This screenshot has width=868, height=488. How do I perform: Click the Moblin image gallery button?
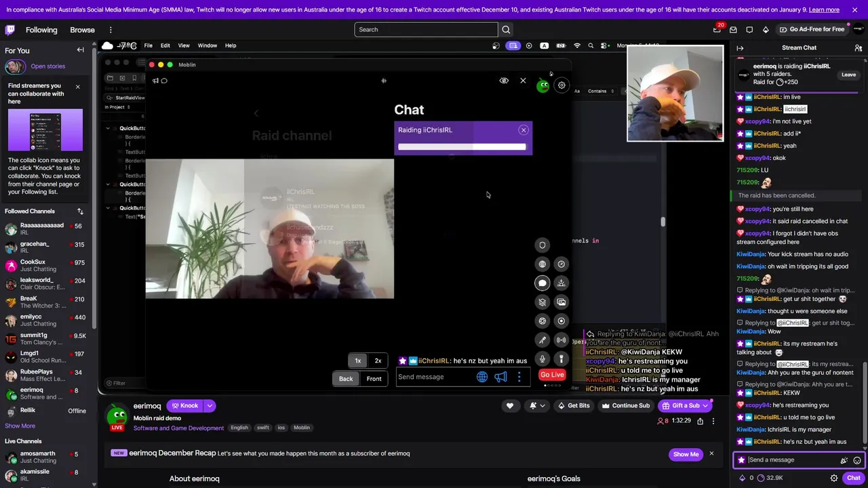click(561, 302)
